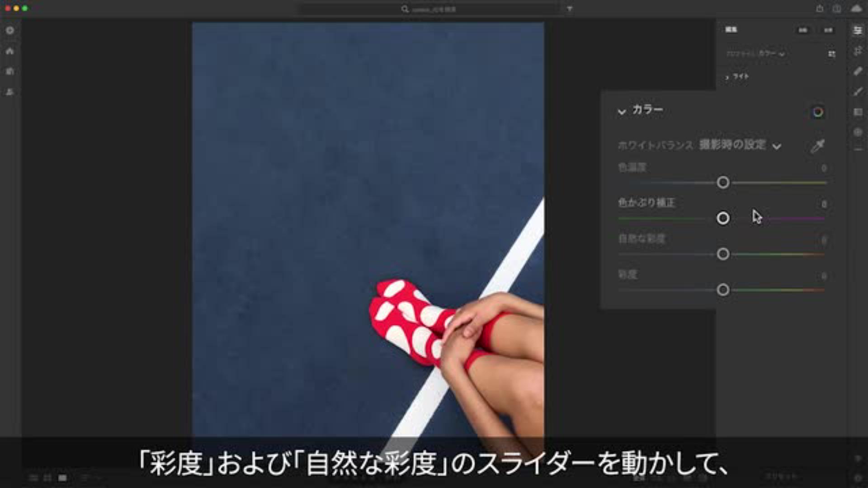The width and height of the screenshot is (868, 488).
Task: Select the Healing brush tool
Action: tap(858, 71)
